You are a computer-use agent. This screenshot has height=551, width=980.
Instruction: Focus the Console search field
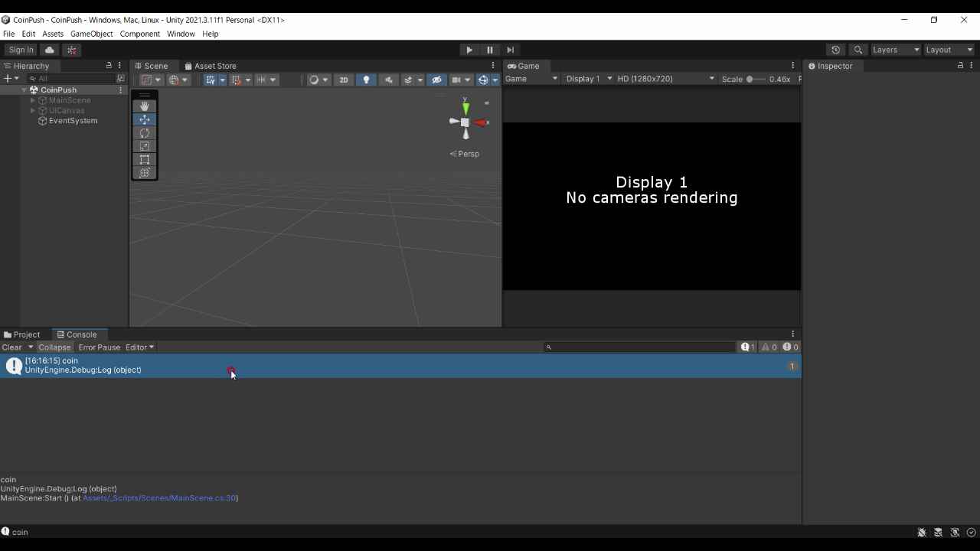tap(640, 347)
